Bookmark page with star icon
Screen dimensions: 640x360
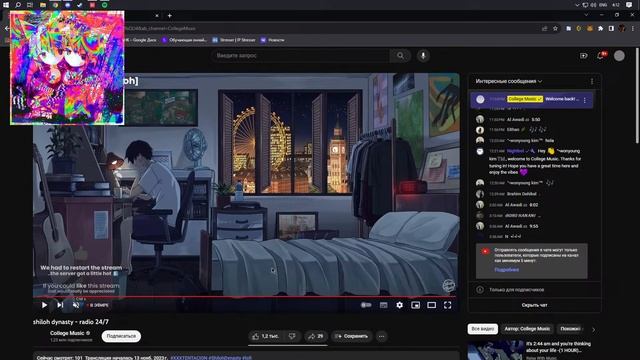(555, 29)
